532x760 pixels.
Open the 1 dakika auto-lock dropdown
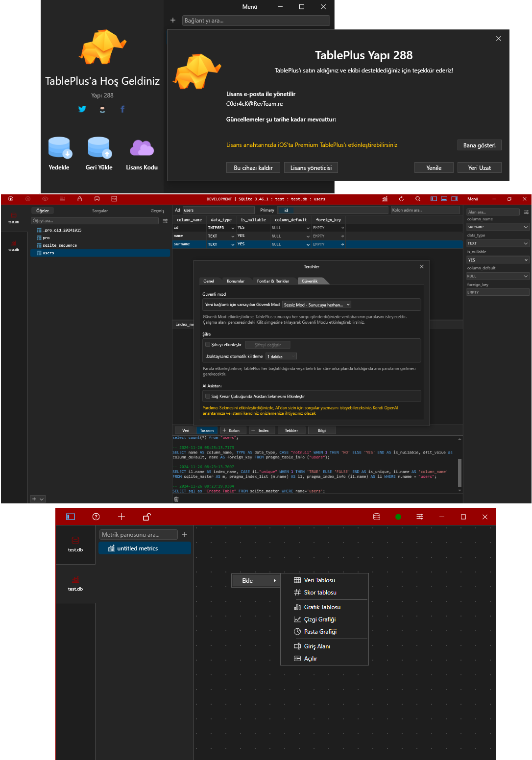281,356
